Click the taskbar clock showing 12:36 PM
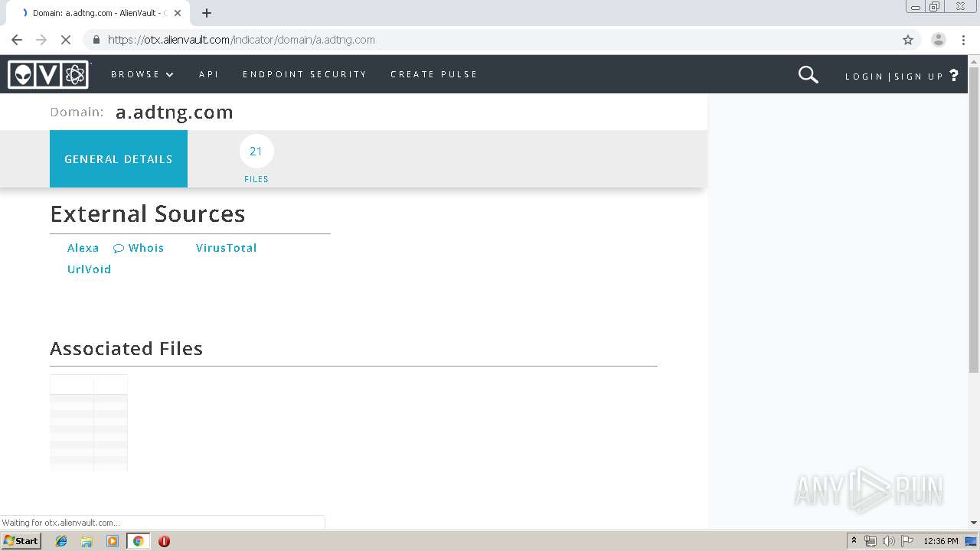The height and width of the screenshot is (551, 980). [941, 541]
